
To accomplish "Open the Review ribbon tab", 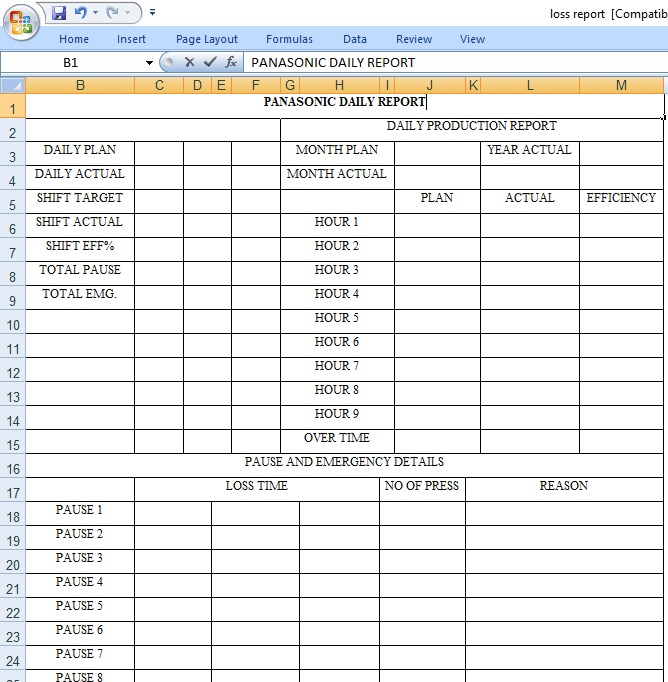I will click(x=414, y=39).
